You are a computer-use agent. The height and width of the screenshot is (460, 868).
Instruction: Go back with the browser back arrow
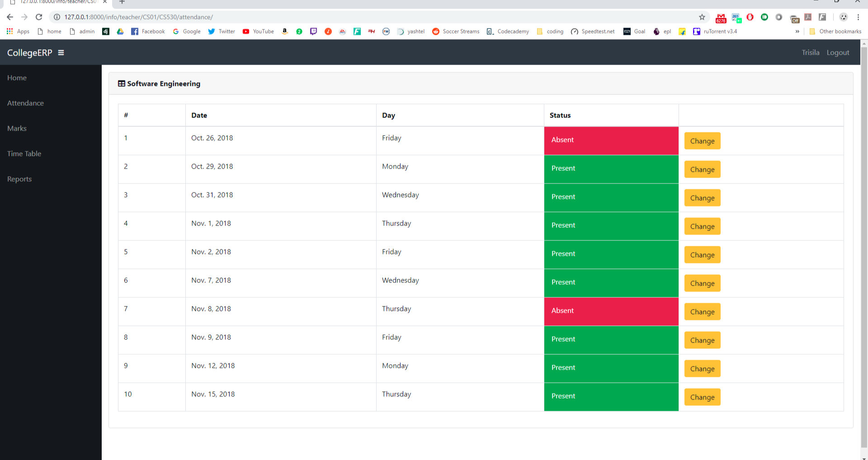click(10, 17)
